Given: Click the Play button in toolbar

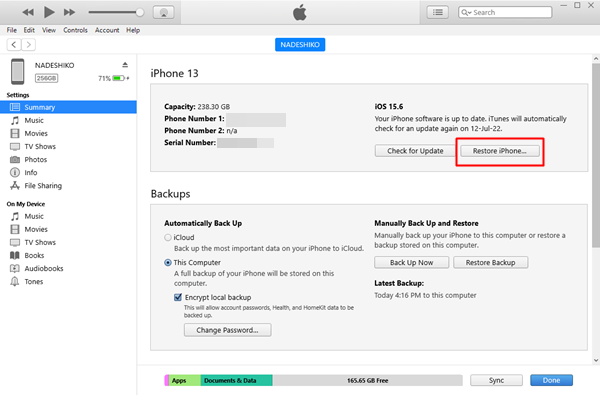Looking at the screenshot, I should click(49, 12).
